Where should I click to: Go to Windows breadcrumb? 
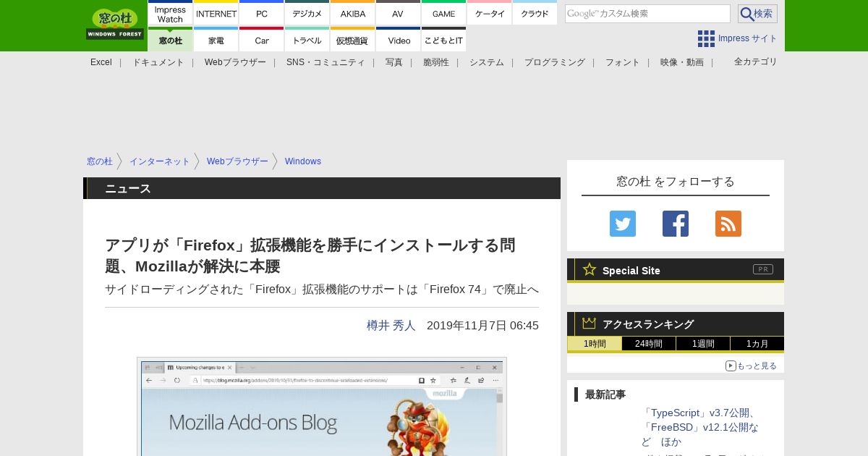pos(303,161)
